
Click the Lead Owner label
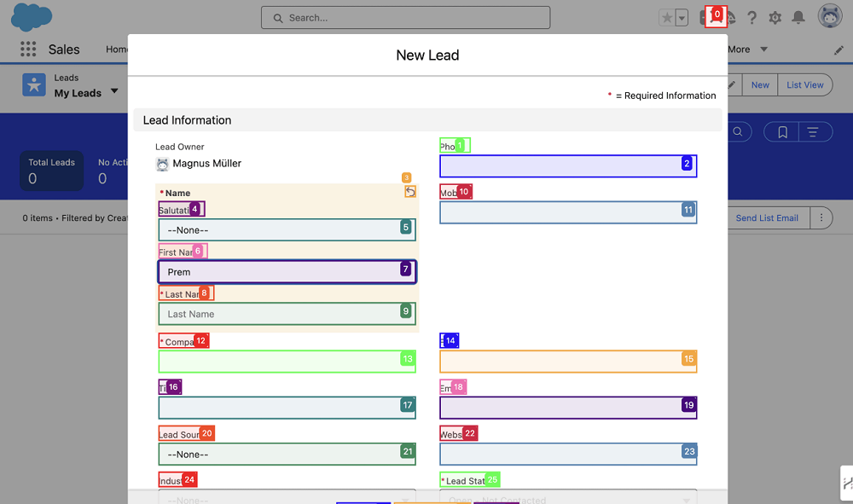coord(179,147)
